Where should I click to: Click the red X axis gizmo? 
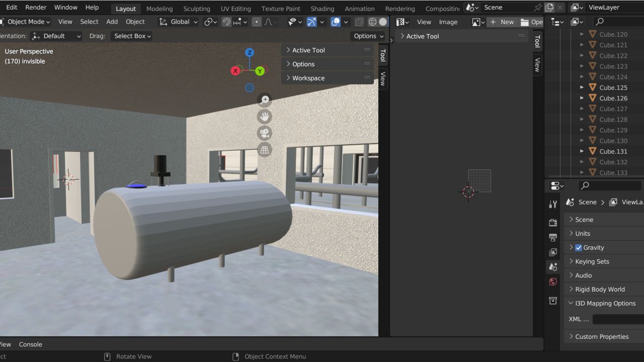point(235,71)
